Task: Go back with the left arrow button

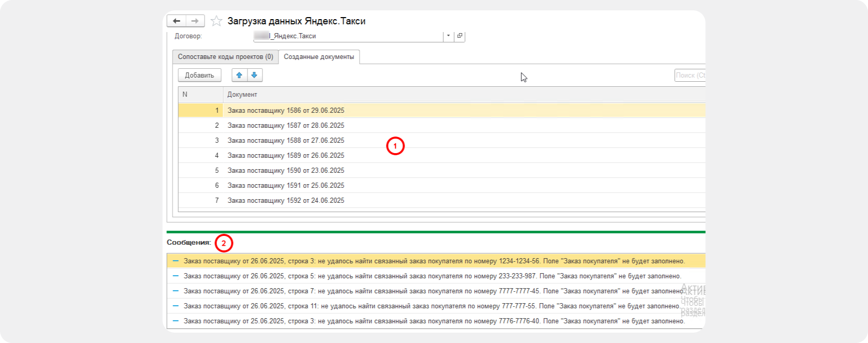Action: tap(176, 21)
